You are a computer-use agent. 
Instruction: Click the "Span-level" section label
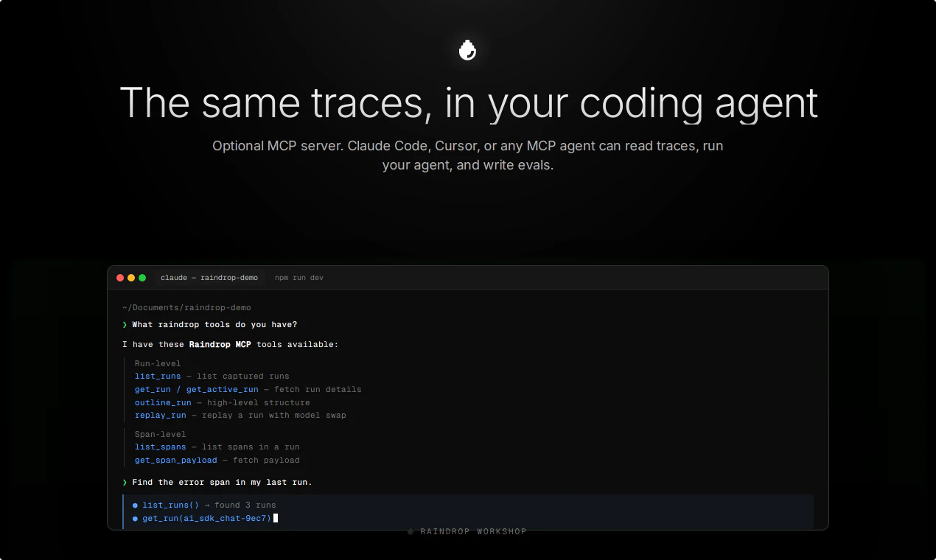click(x=161, y=435)
